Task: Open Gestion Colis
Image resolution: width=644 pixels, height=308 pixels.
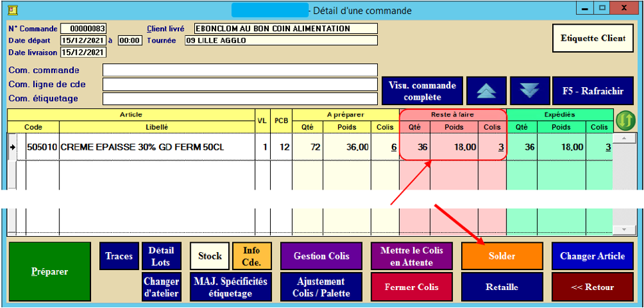Action: click(321, 256)
